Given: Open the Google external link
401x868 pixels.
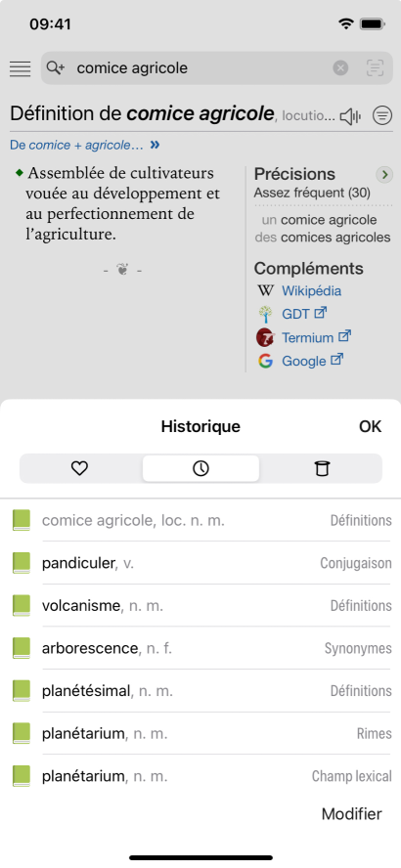Looking at the screenshot, I should pos(312,361).
